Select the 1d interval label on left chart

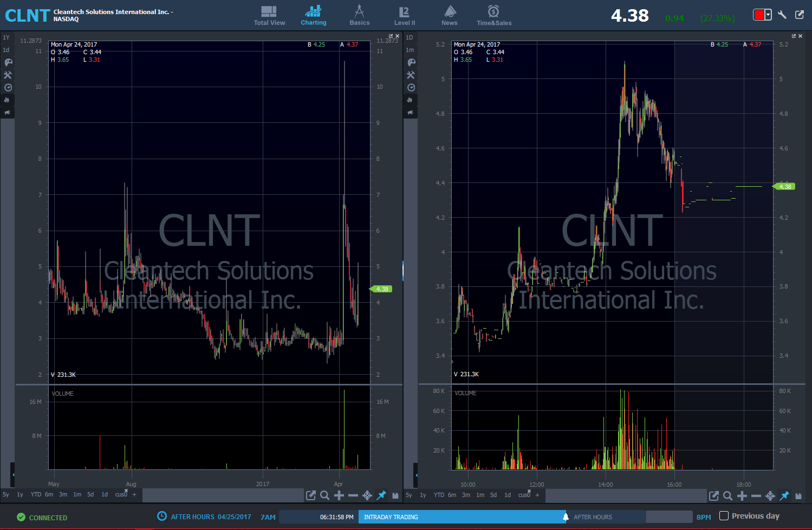point(7,50)
